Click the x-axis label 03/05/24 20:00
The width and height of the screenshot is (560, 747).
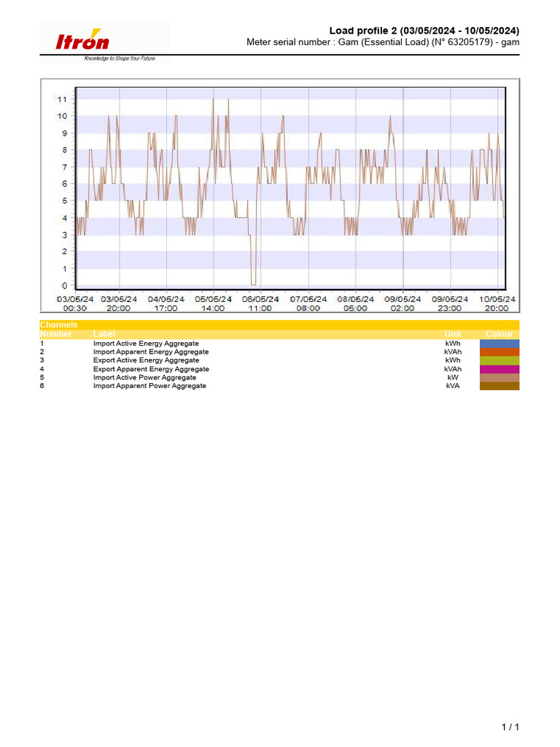tap(119, 303)
